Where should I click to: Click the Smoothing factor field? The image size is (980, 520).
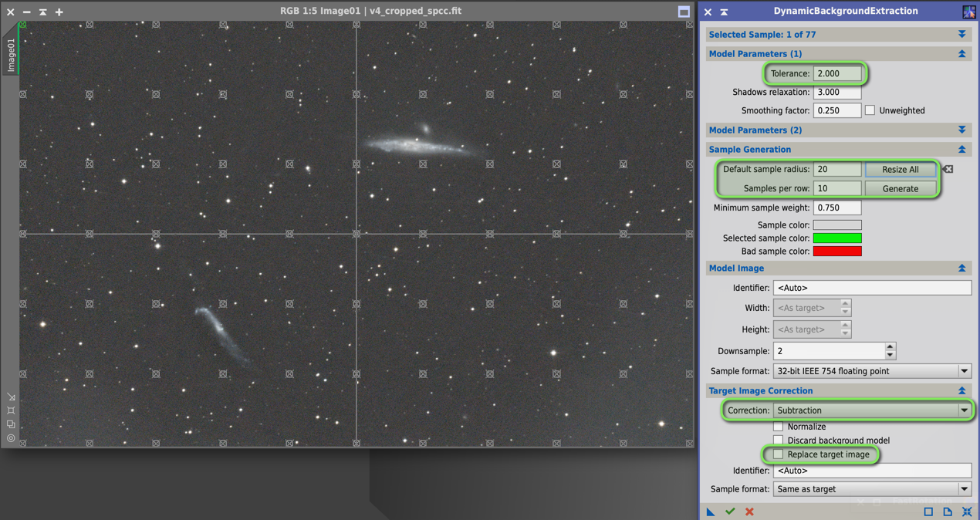tap(837, 110)
